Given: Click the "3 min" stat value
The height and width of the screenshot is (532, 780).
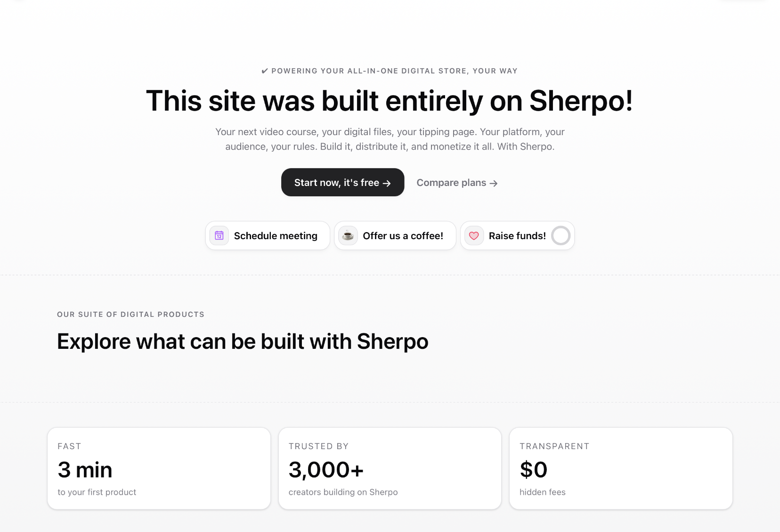Looking at the screenshot, I should 85,470.
